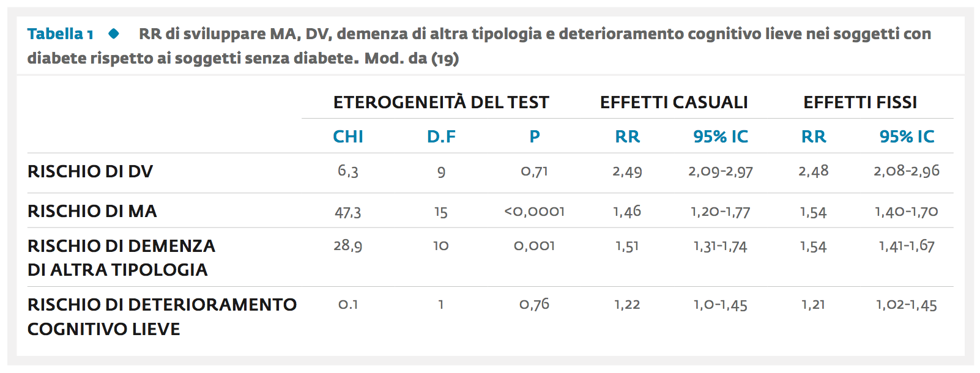
Task: Click the 47,3 CHI value cell
Action: pyautogui.click(x=348, y=212)
